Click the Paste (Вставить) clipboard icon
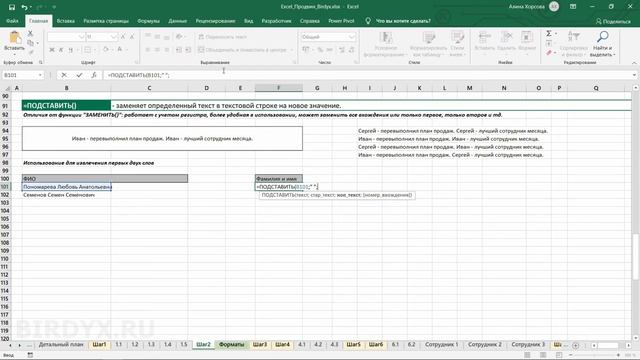Viewport: 640px width, 360px height. coord(15,38)
